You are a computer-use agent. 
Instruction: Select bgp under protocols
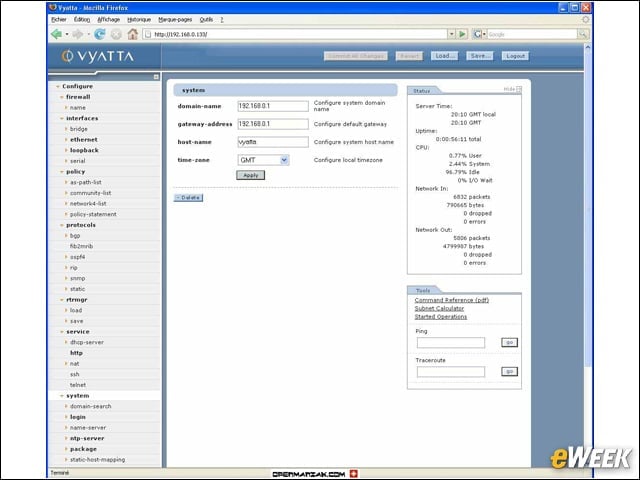pos(75,236)
